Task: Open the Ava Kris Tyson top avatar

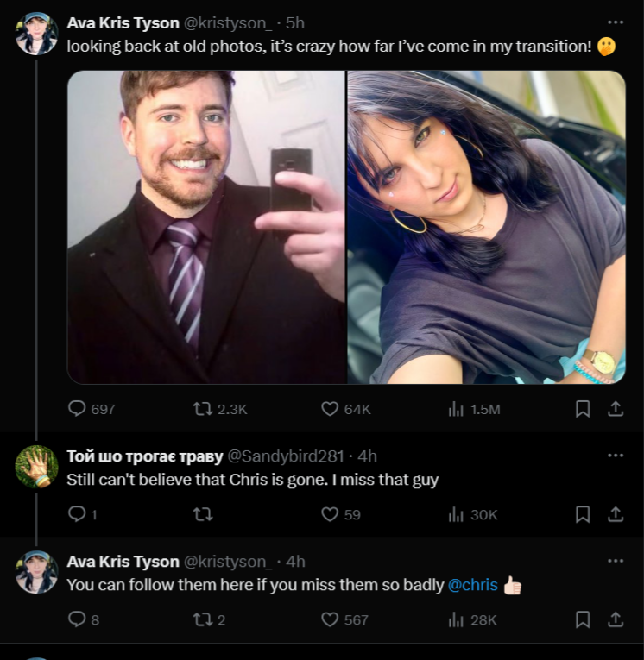Action: coord(36,34)
